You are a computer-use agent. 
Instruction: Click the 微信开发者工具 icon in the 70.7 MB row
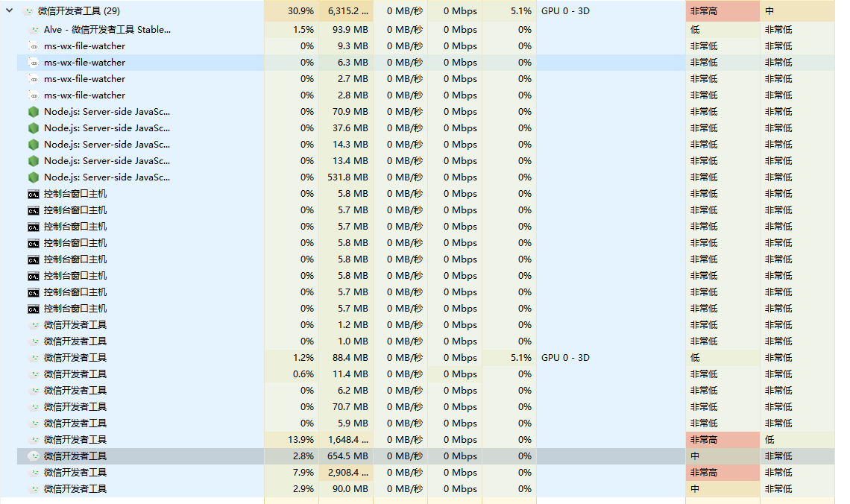[x=34, y=407]
